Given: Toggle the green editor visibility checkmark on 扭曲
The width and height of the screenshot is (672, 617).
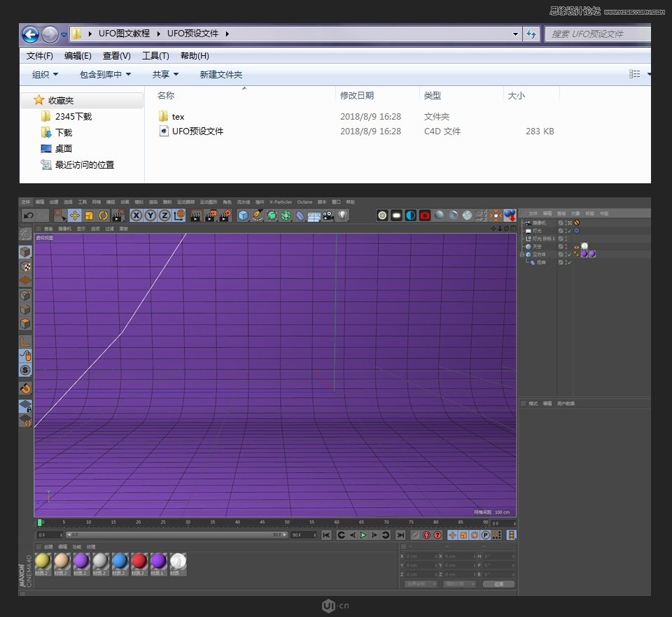Looking at the screenshot, I should click(x=569, y=262).
